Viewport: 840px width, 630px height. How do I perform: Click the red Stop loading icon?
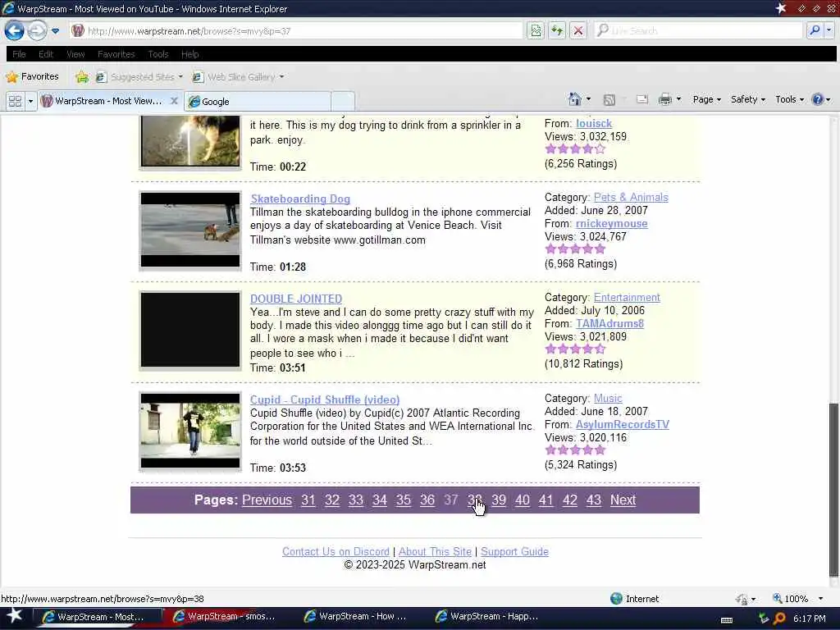point(578,31)
